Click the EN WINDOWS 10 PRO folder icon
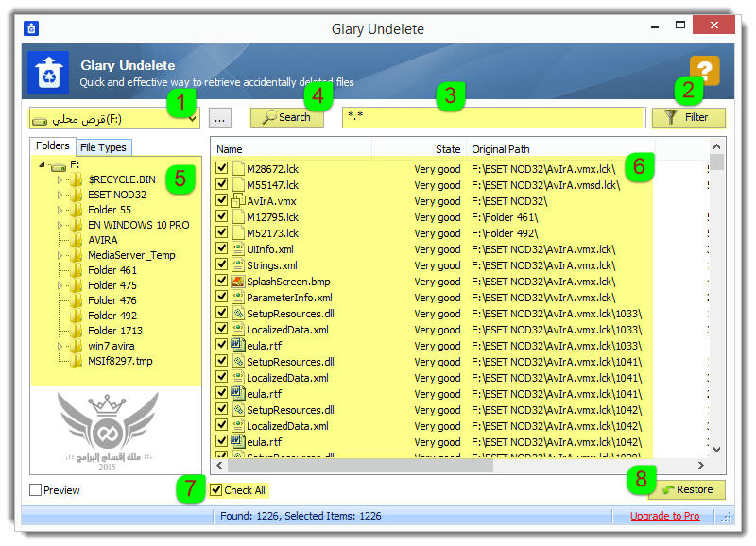The width and height of the screenshot is (756, 546). point(76,226)
